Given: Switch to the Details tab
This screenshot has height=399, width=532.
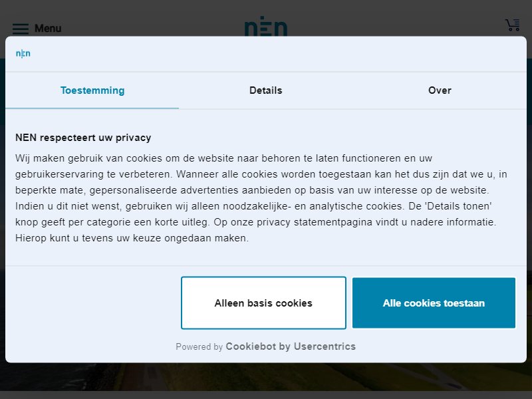Looking at the screenshot, I should 265,90.
